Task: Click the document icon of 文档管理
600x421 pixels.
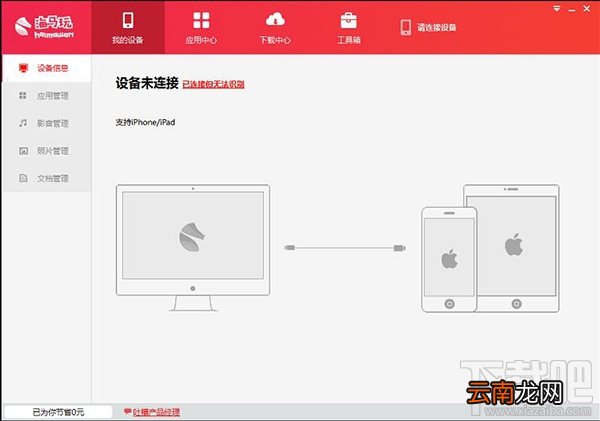Action: pos(23,178)
